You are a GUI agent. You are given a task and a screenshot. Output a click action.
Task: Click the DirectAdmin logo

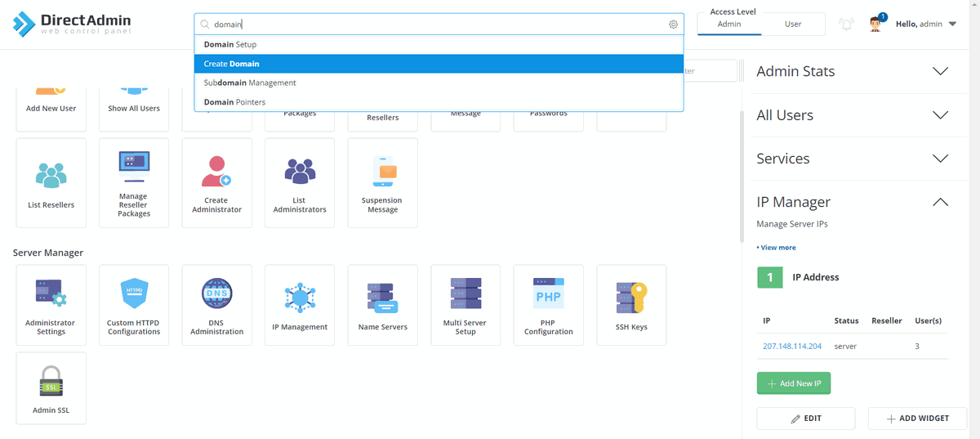(72, 24)
